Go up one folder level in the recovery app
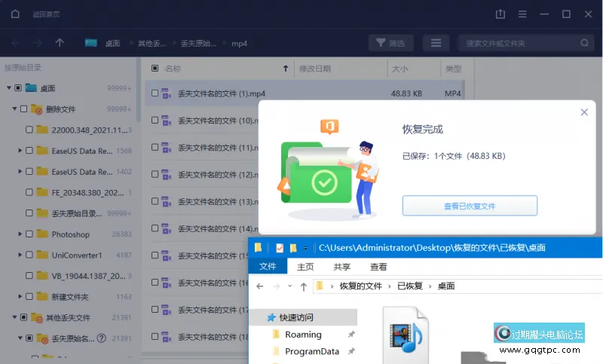Screen dimensions: 603x364 [x=60, y=43]
